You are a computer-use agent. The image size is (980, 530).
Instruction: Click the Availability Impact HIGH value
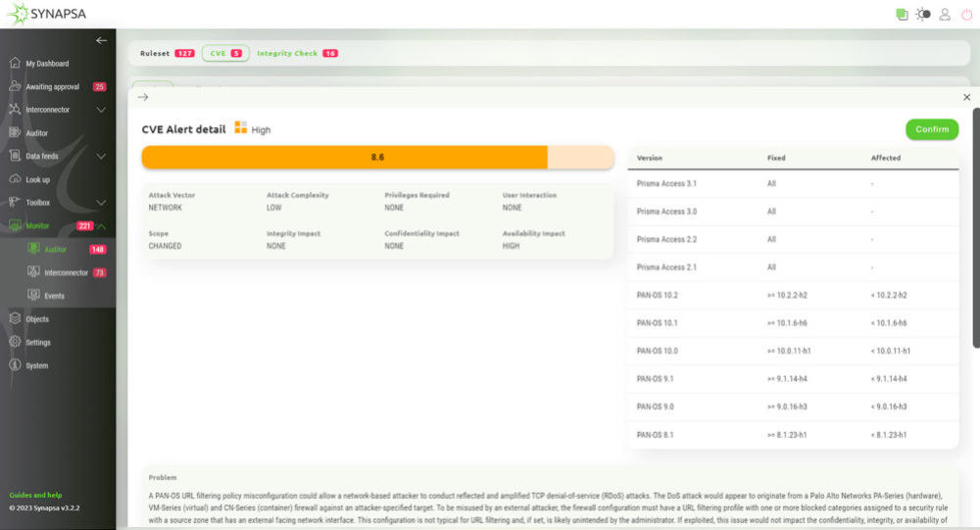tap(511, 246)
